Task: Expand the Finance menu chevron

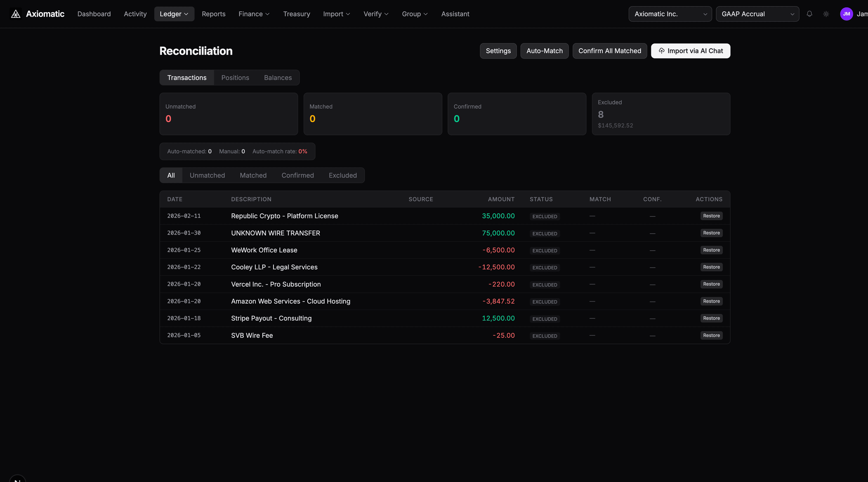Action: coord(268,14)
